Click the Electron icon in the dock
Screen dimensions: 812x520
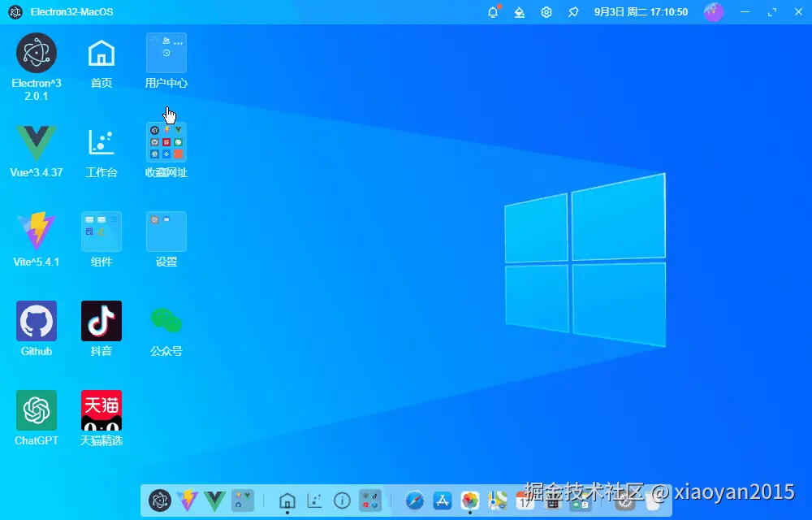point(160,500)
